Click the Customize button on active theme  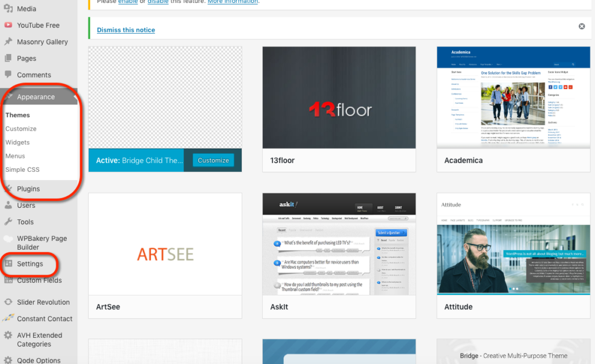[x=214, y=160]
